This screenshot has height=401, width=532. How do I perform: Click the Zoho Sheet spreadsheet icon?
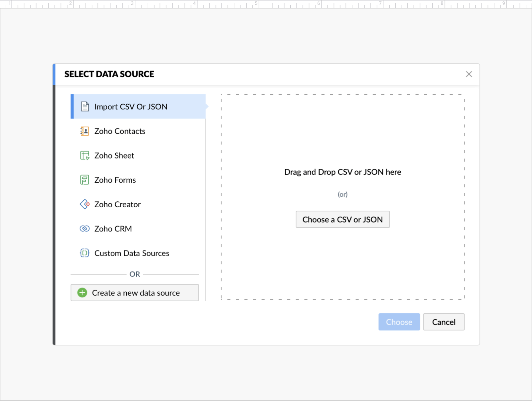(85, 155)
